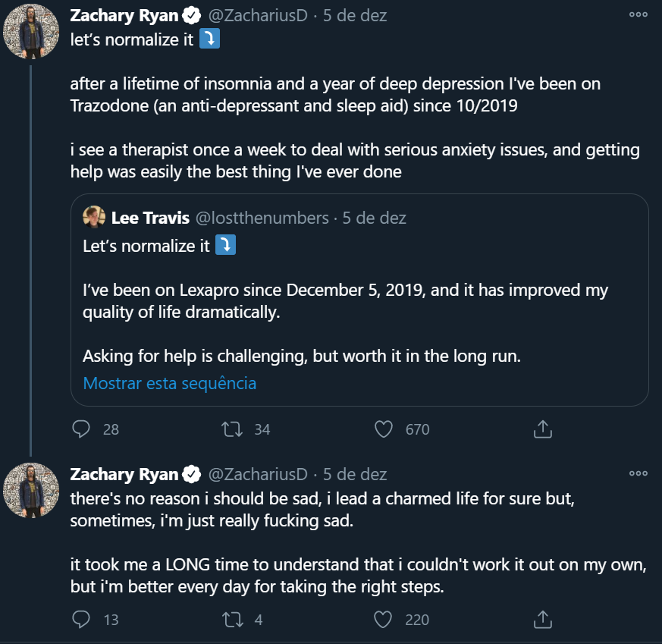Open the '5 de dez' timestamp on second tweet
The image size is (662, 644).
tap(355, 475)
